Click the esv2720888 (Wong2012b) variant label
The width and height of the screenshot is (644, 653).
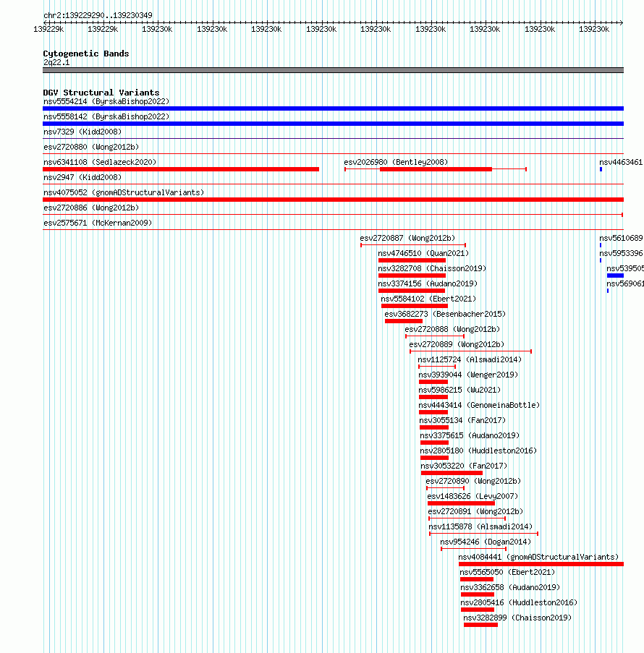(x=453, y=330)
